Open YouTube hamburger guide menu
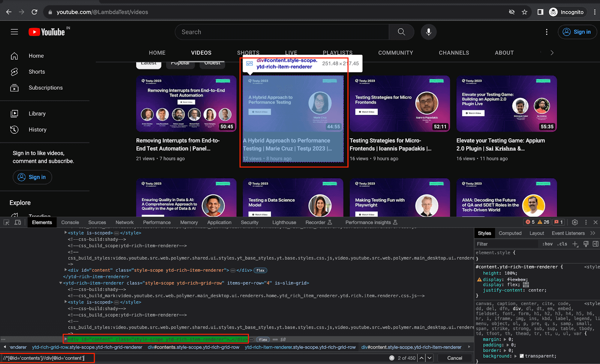The image size is (600, 364). click(x=14, y=32)
